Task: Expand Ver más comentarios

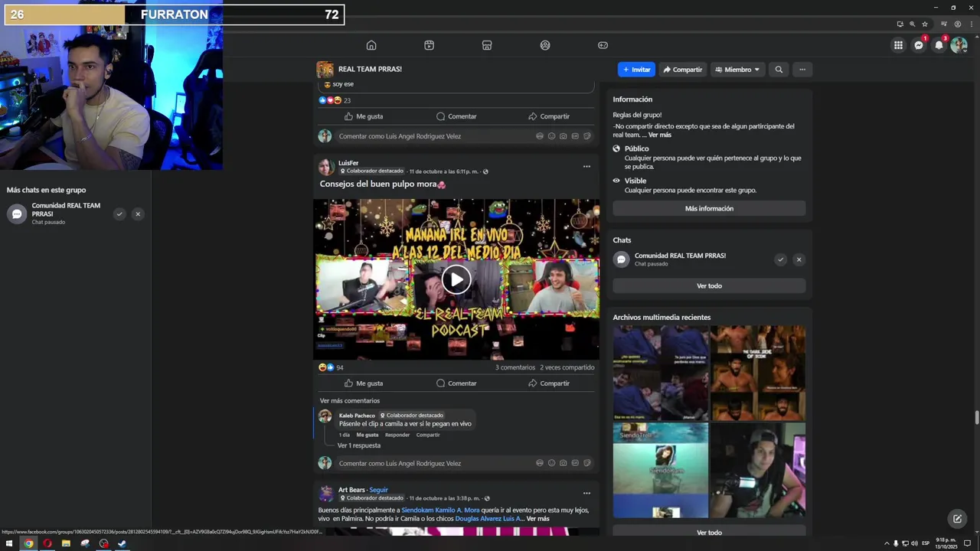Action: [349, 401]
